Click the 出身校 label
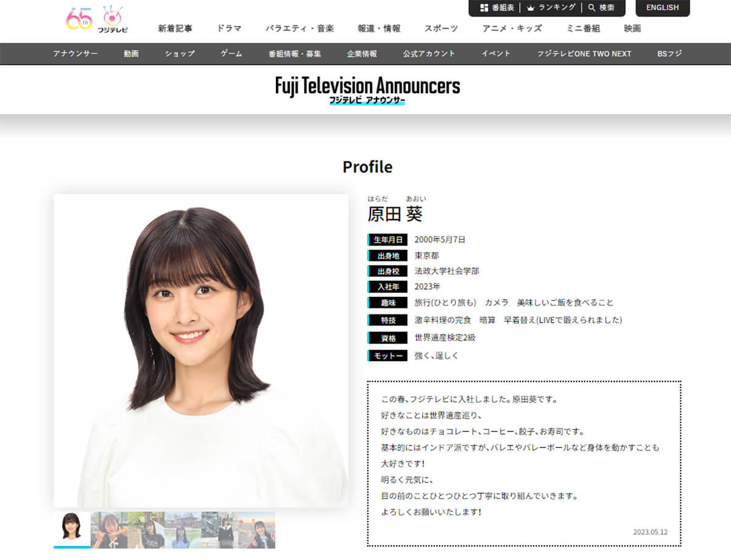The image size is (731, 560). pyautogui.click(x=387, y=271)
